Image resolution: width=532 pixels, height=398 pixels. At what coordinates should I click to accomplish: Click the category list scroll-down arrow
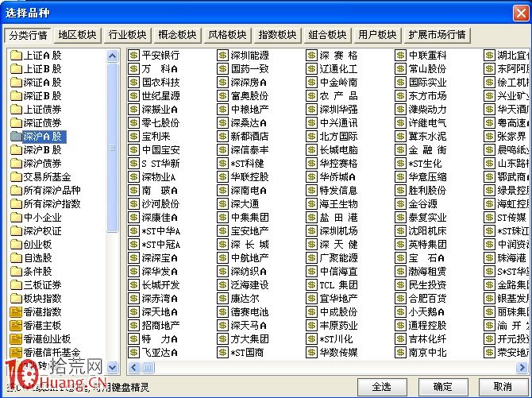tap(113, 367)
